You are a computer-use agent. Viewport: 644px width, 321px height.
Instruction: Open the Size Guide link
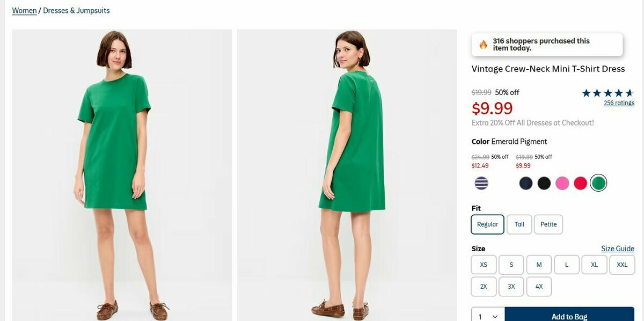pos(618,249)
